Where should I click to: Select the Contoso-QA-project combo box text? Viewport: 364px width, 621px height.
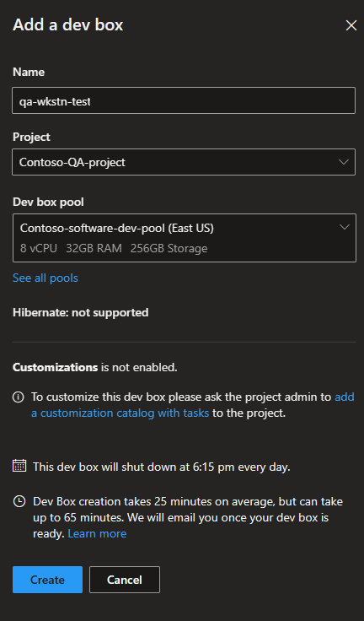pos(72,162)
